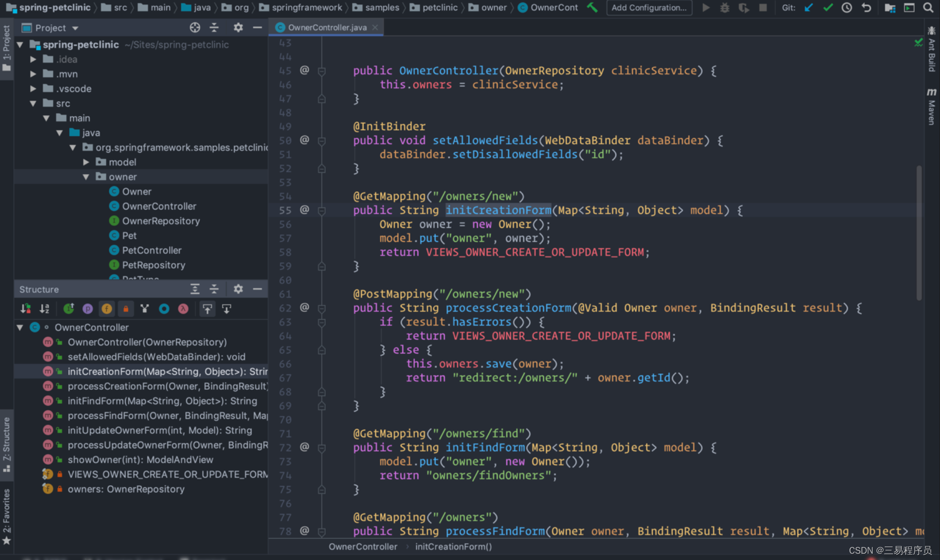
Task: Sort structure alphabetically
Action: (44, 309)
